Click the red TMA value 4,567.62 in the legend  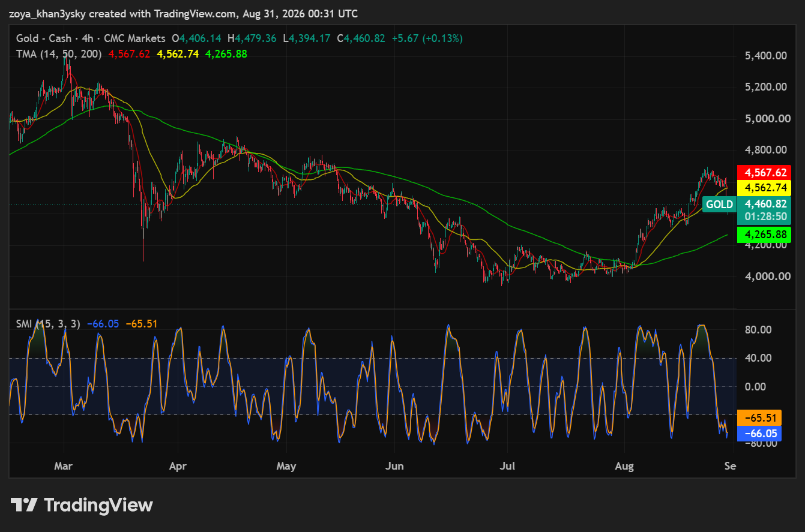[129, 53]
